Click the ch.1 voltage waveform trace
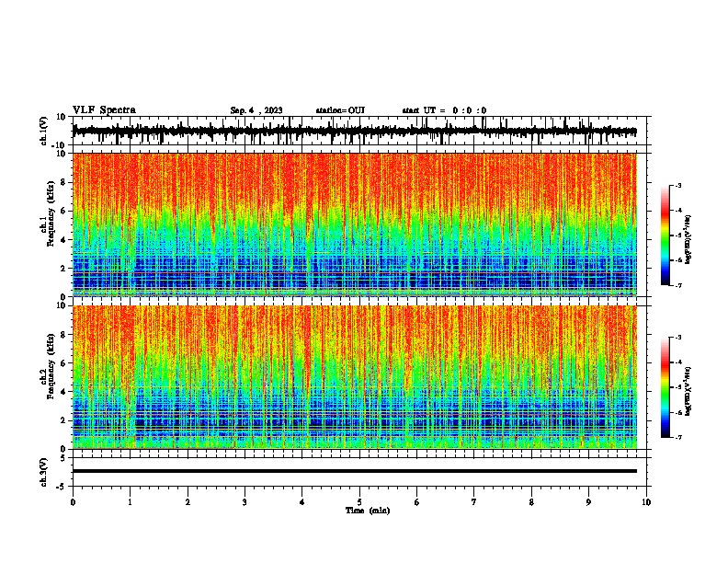 click(x=354, y=131)
